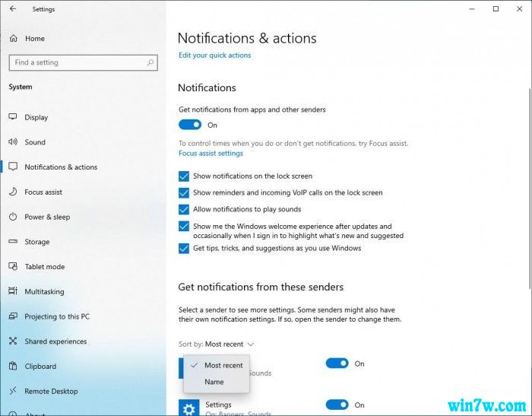Image resolution: width=532 pixels, height=416 pixels.
Task: Open Projecting to this PC
Action: coord(57,316)
